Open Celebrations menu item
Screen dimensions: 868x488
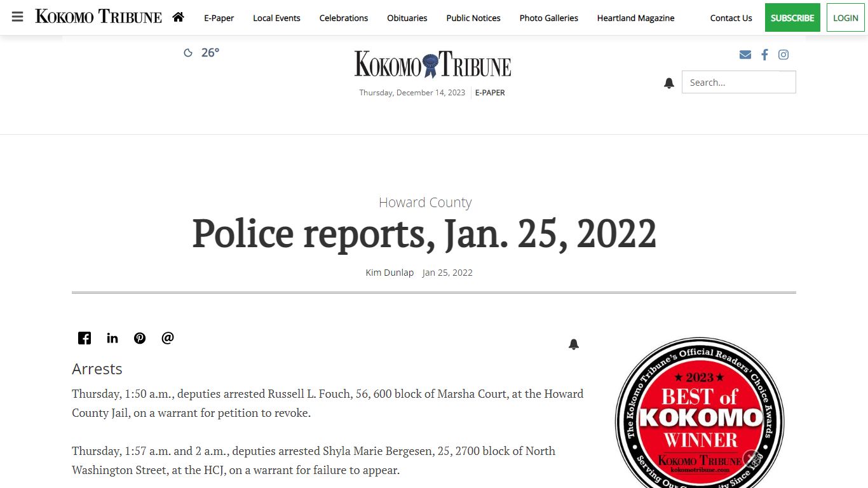344,18
